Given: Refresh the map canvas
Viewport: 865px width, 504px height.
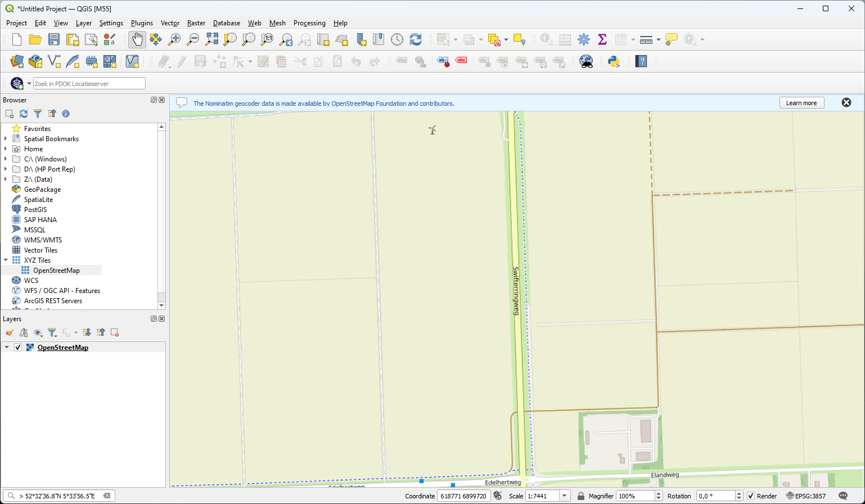Looking at the screenshot, I should (416, 39).
